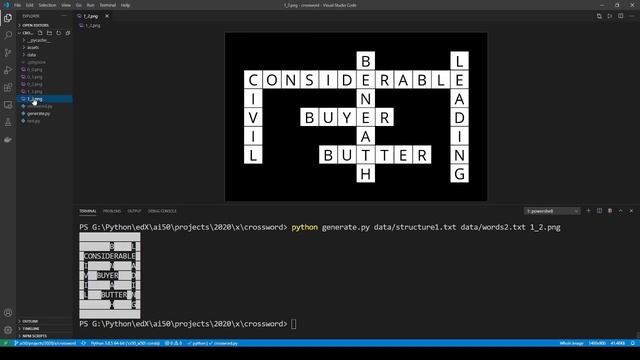The height and width of the screenshot is (360, 640).
Task: Open the Help menu
Action: 125,5
